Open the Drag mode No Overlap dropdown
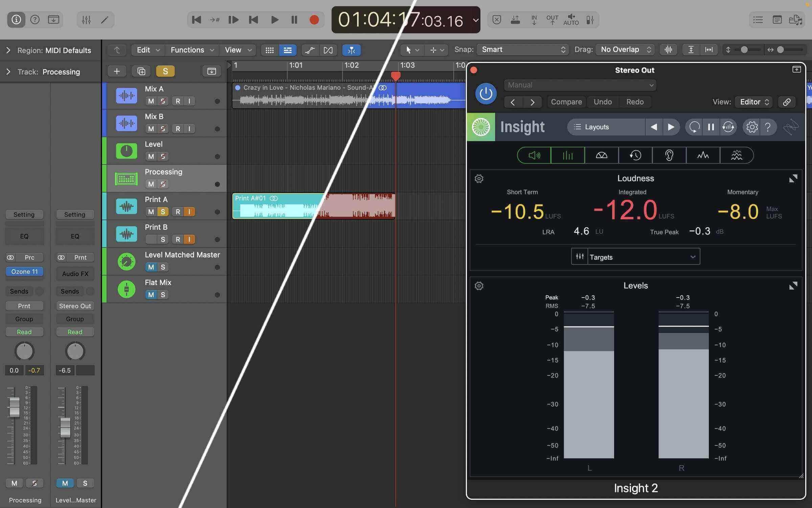812x508 pixels. (x=625, y=50)
